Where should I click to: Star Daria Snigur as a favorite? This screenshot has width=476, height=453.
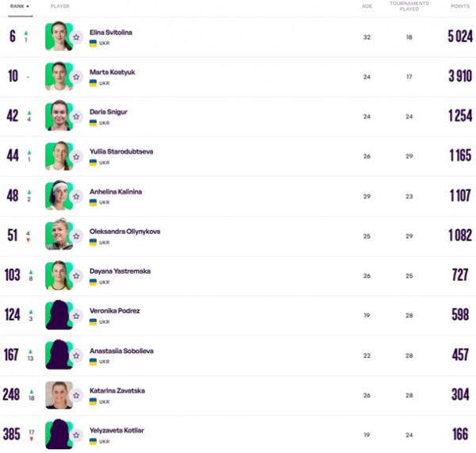tap(76, 117)
